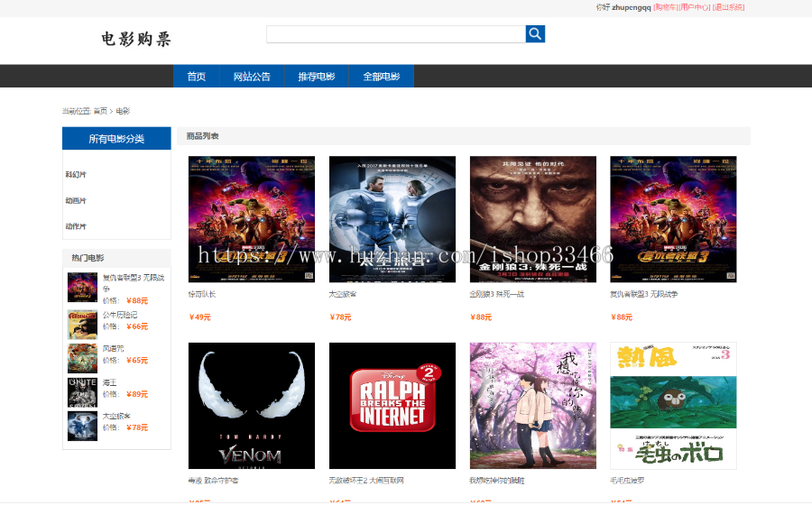The width and height of the screenshot is (812, 505).
Task: Click the 惊奇队长 title text
Action: point(202,294)
